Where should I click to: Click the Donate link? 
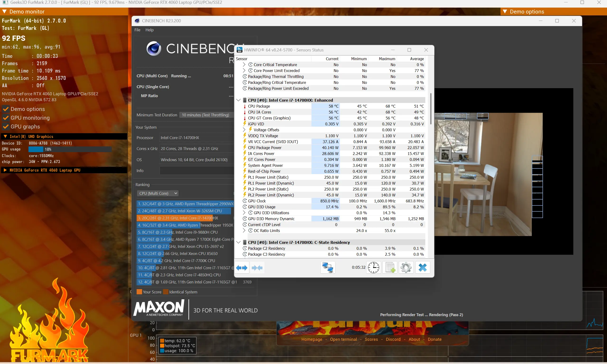click(x=435, y=339)
